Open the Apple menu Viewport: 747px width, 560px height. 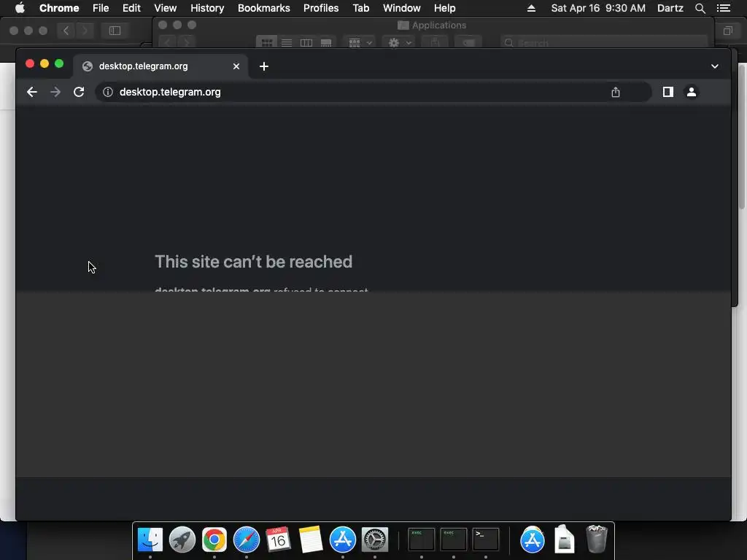(x=20, y=8)
